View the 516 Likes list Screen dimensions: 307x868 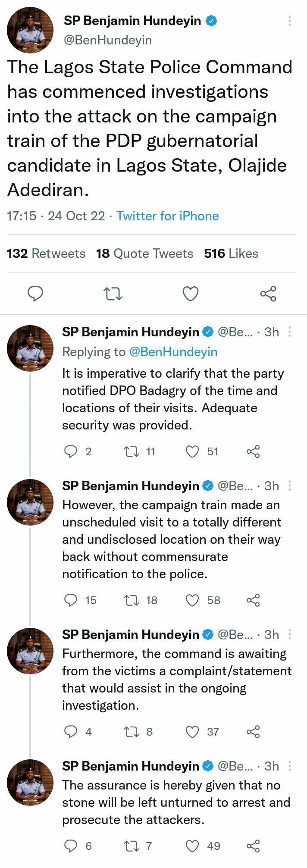pos(231,254)
